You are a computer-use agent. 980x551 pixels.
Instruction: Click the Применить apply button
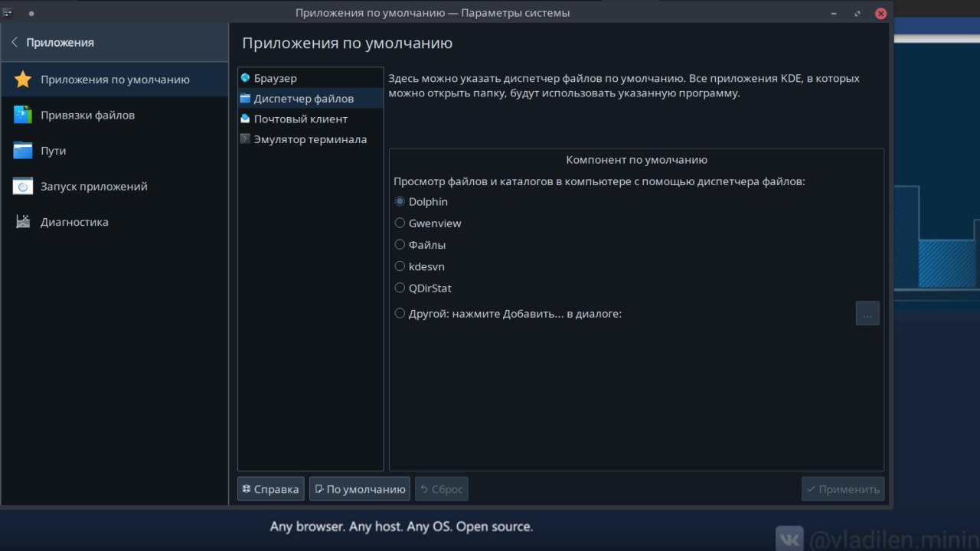843,489
